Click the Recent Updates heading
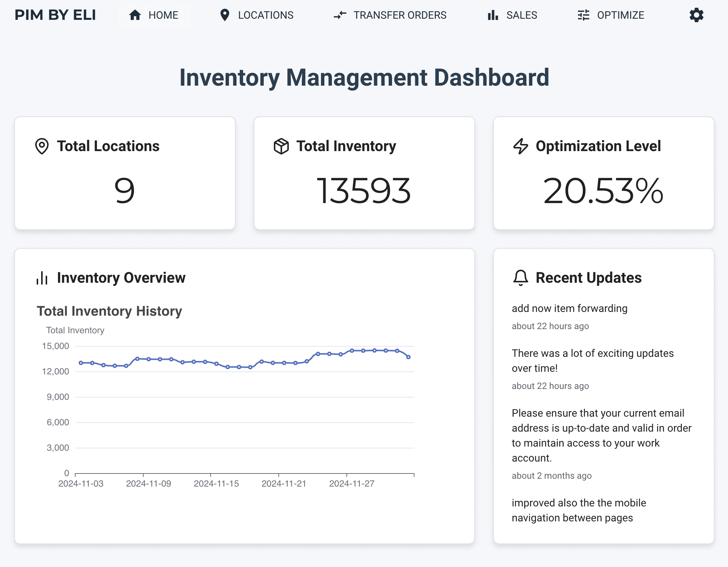Image resolution: width=728 pixels, height=567 pixels. coord(588,278)
